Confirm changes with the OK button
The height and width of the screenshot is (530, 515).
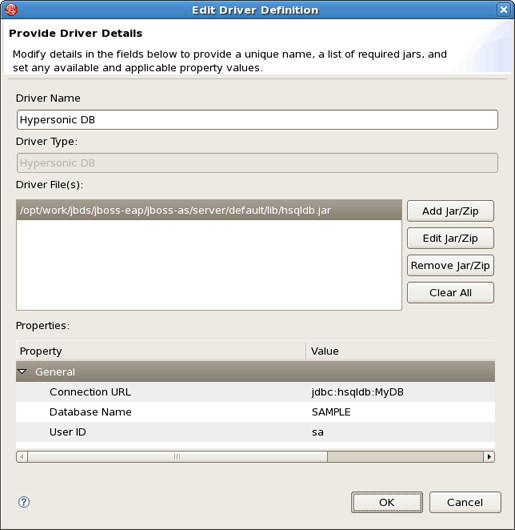click(x=387, y=502)
